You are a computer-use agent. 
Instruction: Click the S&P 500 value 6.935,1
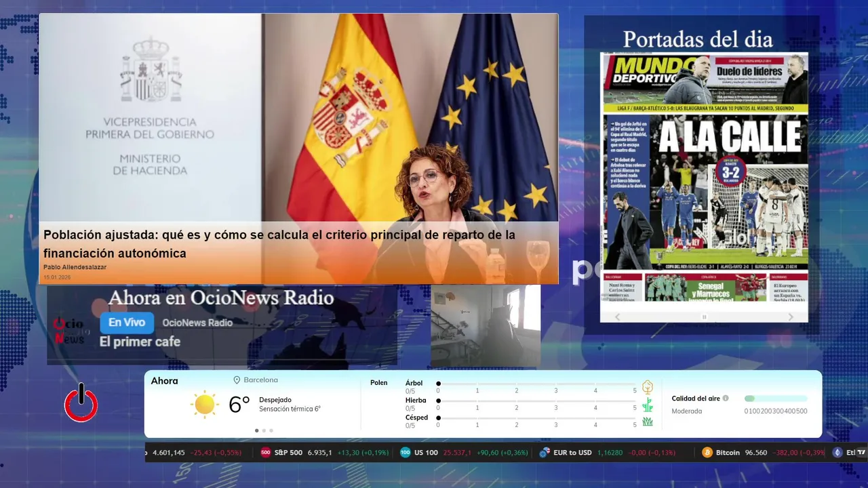coord(320,453)
